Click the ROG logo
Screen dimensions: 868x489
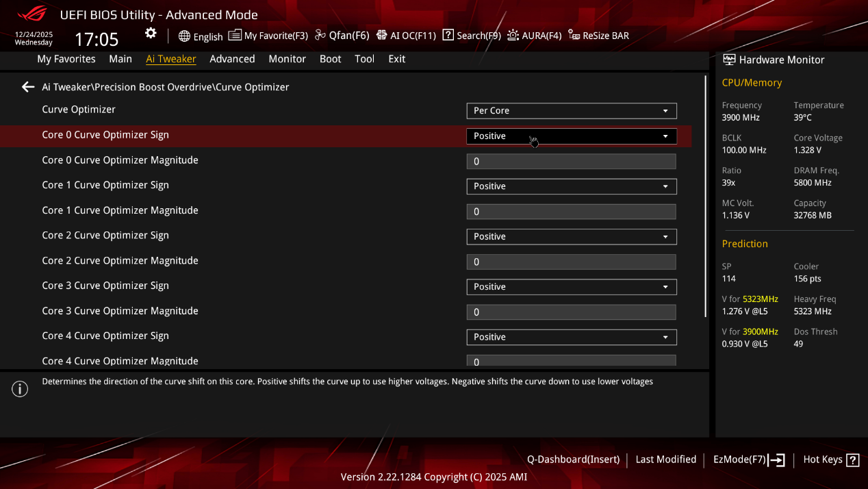click(x=32, y=14)
